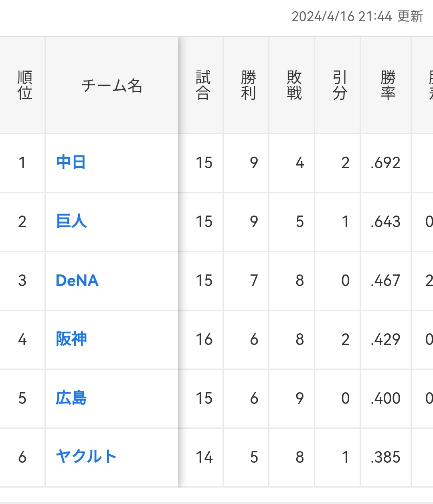Click 阪神's games played 16

(204, 340)
